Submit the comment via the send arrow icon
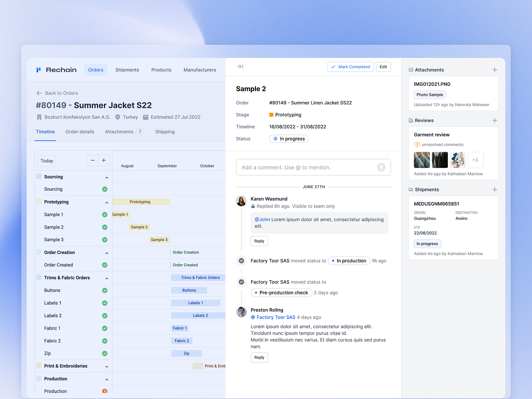Screen dimensions: 532x399 381,167
